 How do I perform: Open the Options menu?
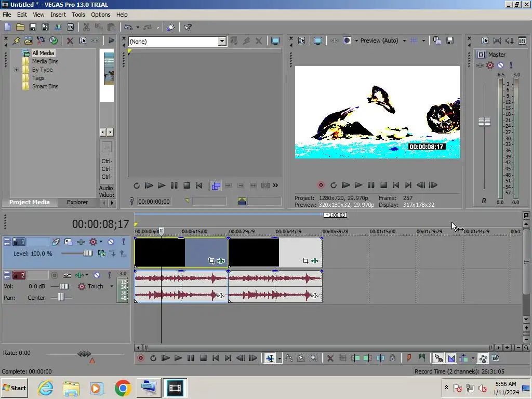tap(100, 15)
